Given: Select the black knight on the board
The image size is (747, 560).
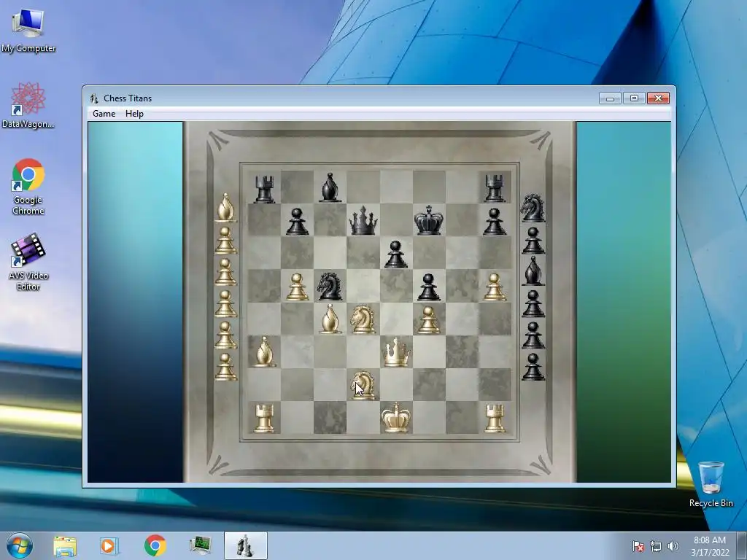Looking at the screenshot, I should pos(330,287).
